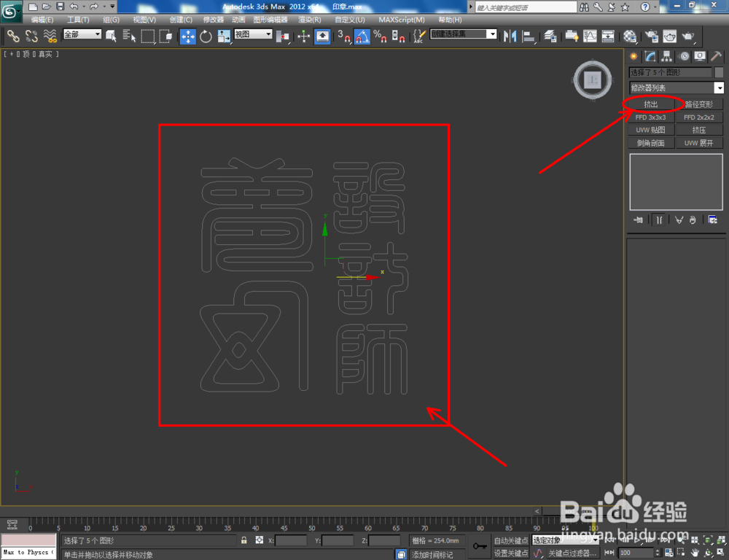729x560 pixels.
Task: Open the Curve Editor icon
Action: [590, 36]
